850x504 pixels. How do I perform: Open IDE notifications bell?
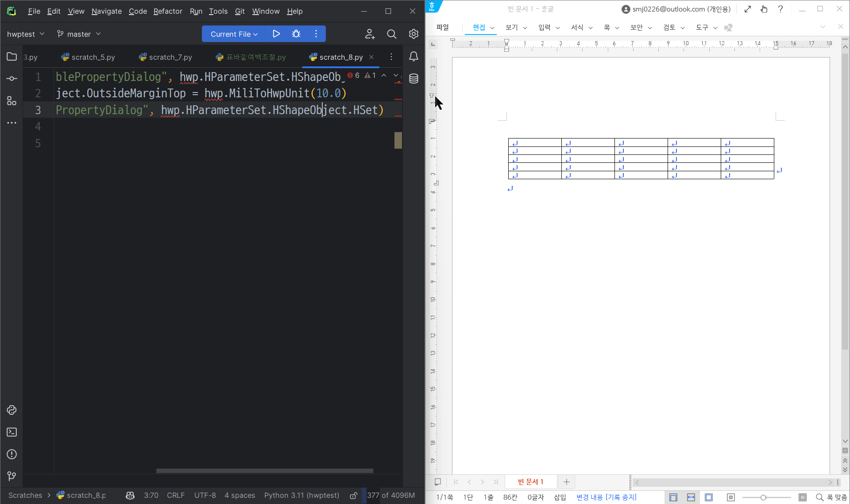[x=413, y=57]
